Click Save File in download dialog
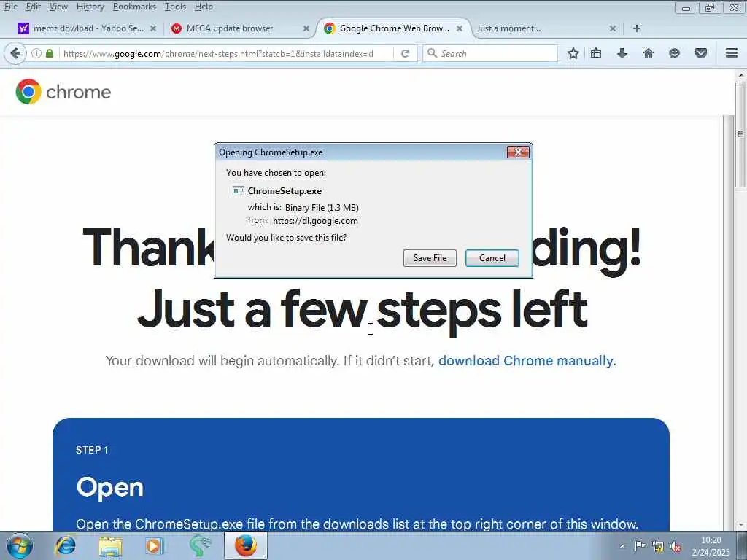Image resolution: width=747 pixels, height=560 pixels. point(430,258)
